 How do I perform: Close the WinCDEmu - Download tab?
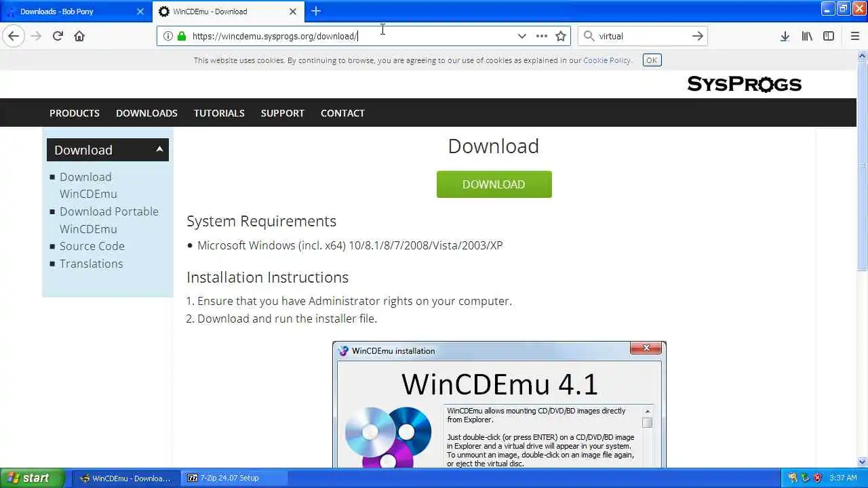293,12
